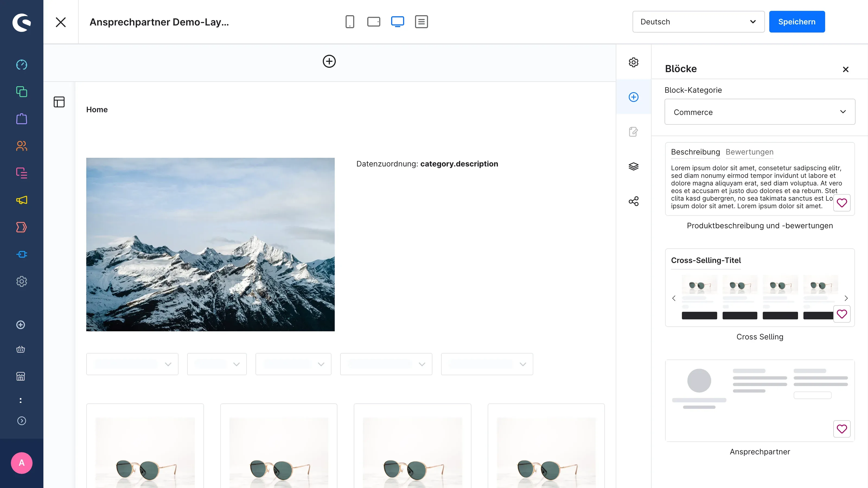Open the share connections icon

coord(633,201)
